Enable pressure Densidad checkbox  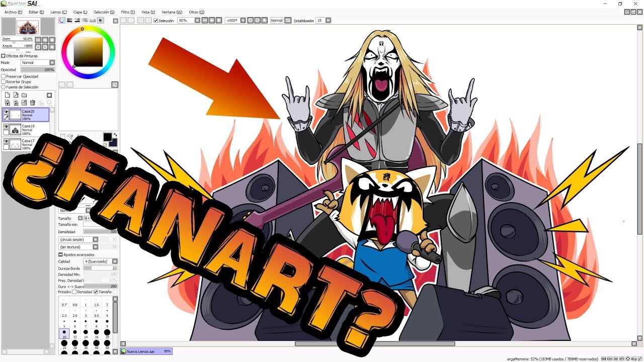point(74,292)
